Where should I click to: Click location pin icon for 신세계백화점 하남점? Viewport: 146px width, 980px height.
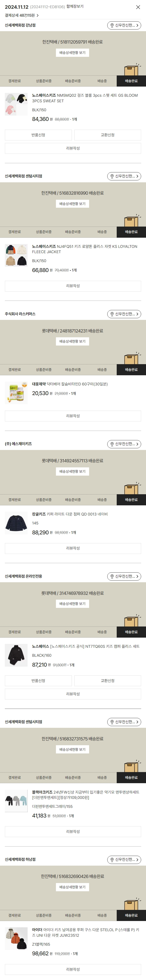click(x=112, y=859)
